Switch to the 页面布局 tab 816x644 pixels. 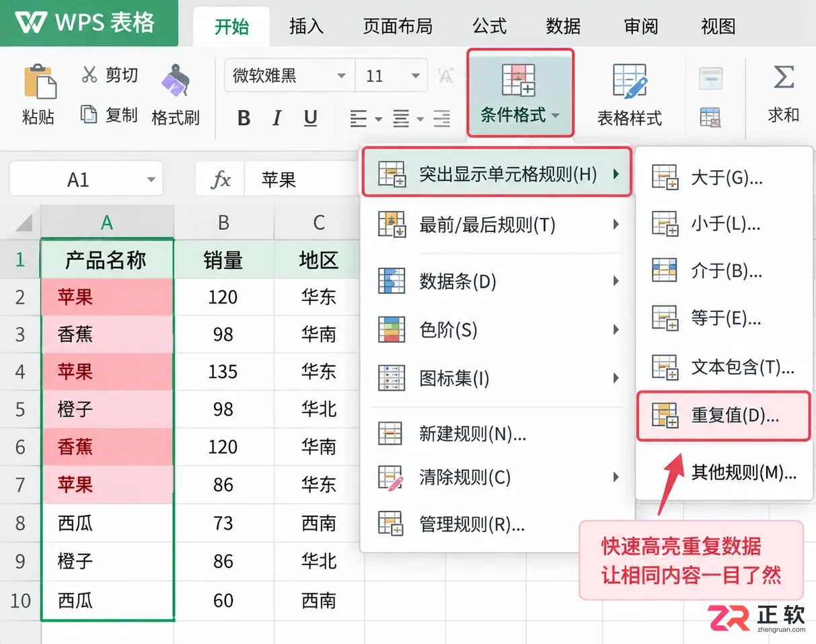pos(396,26)
